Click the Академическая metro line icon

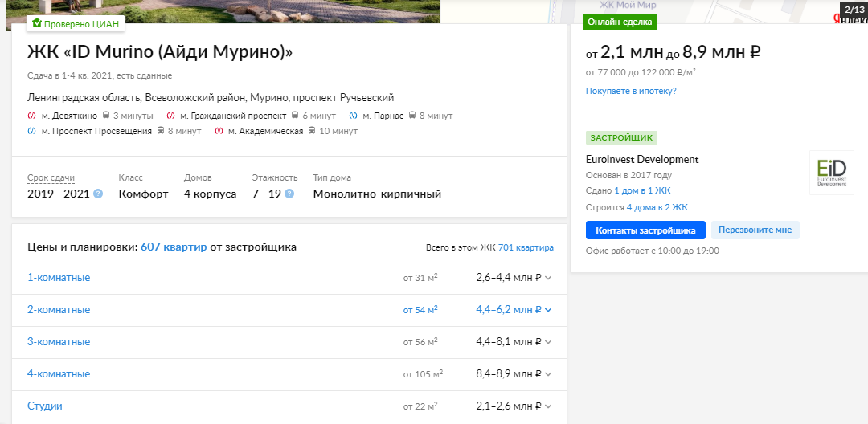[219, 131]
